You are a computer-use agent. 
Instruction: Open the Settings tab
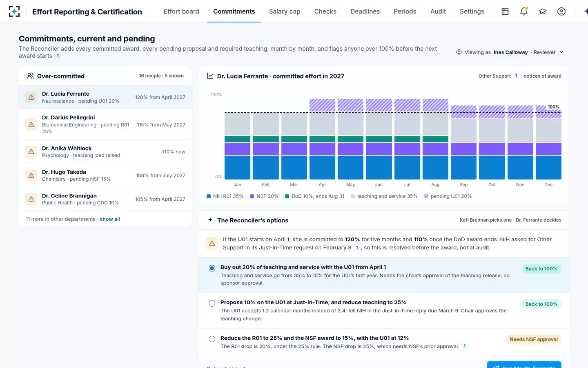coord(472,11)
